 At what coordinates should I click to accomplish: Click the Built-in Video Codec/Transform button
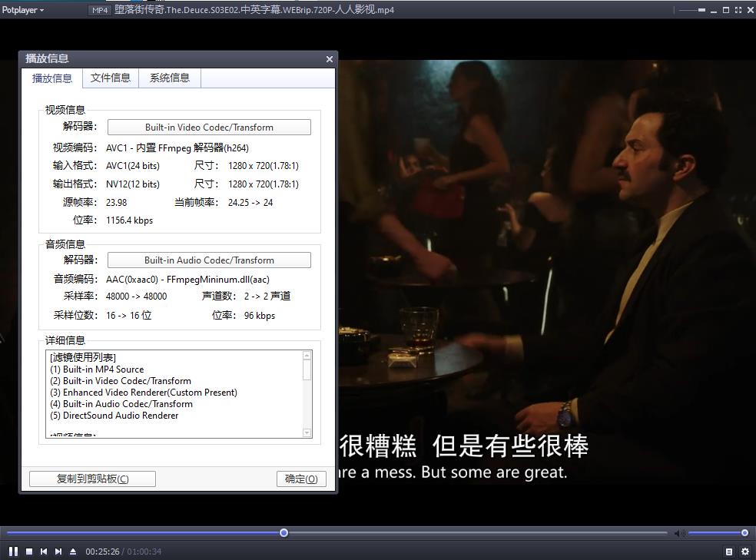209,128
